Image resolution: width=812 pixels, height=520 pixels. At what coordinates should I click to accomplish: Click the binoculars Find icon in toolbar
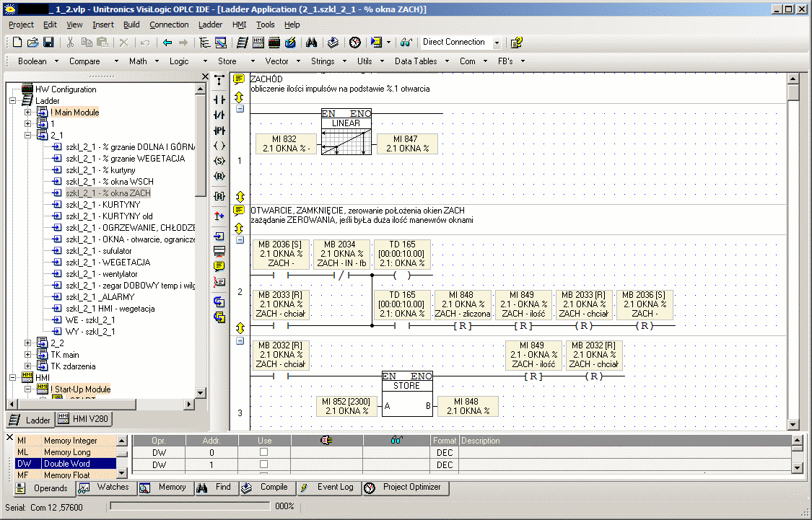pyautogui.click(x=311, y=43)
